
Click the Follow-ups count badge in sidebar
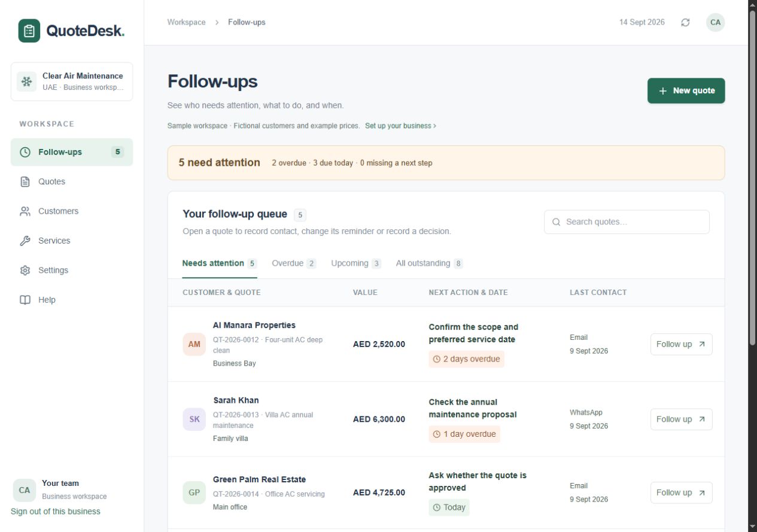(118, 152)
